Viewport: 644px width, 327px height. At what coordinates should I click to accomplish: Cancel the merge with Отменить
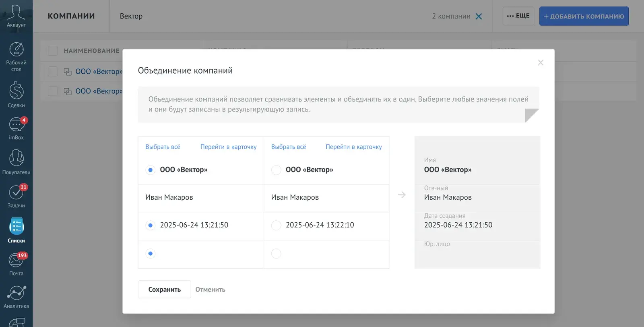[x=210, y=290]
